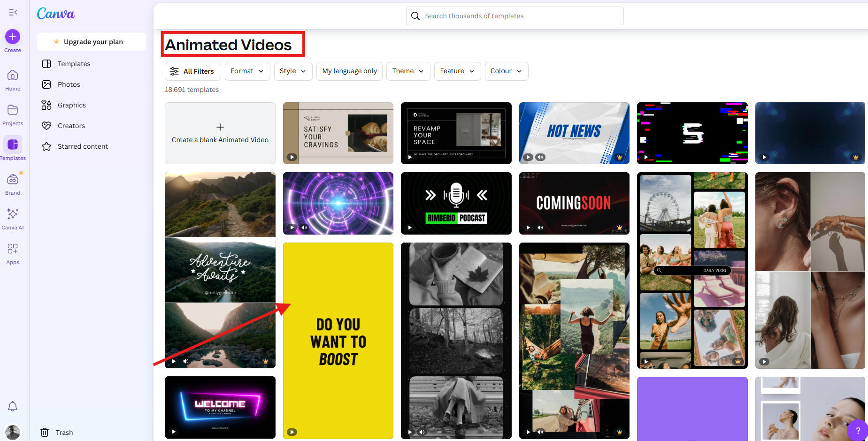Open the yellow Do You Want To Boost template
This screenshot has height=441, width=868.
click(338, 340)
